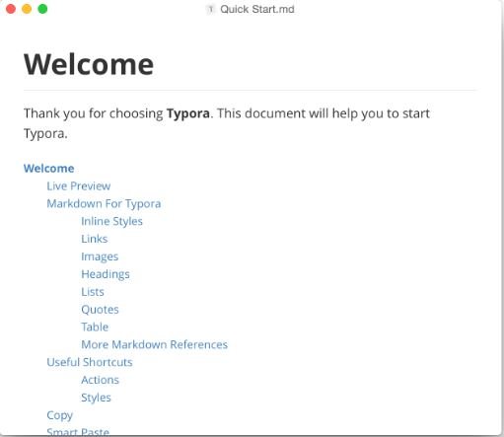Jump to the Links section
The width and height of the screenshot is (504, 437).
tap(95, 239)
